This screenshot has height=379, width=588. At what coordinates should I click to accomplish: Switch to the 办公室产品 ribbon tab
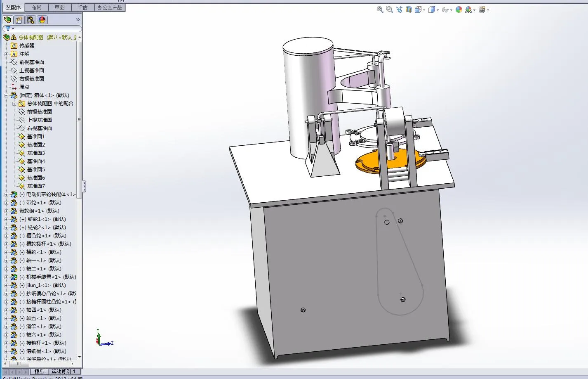pyautogui.click(x=110, y=7)
